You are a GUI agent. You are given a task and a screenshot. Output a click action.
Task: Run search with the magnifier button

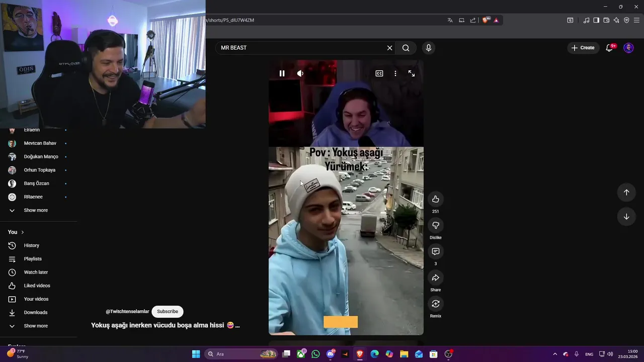coord(406,48)
